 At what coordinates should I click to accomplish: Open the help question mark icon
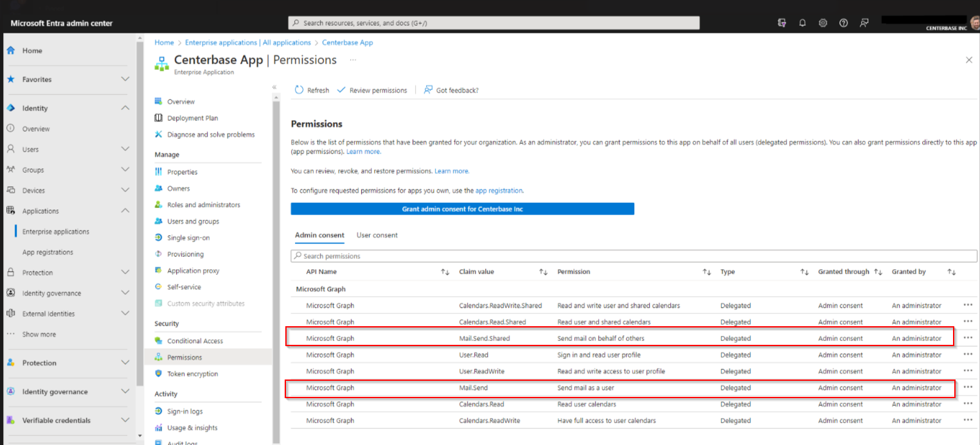(844, 23)
